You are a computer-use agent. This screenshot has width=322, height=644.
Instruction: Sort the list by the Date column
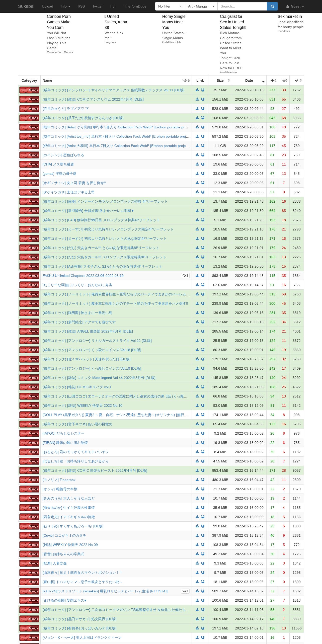(x=249, y=80)
